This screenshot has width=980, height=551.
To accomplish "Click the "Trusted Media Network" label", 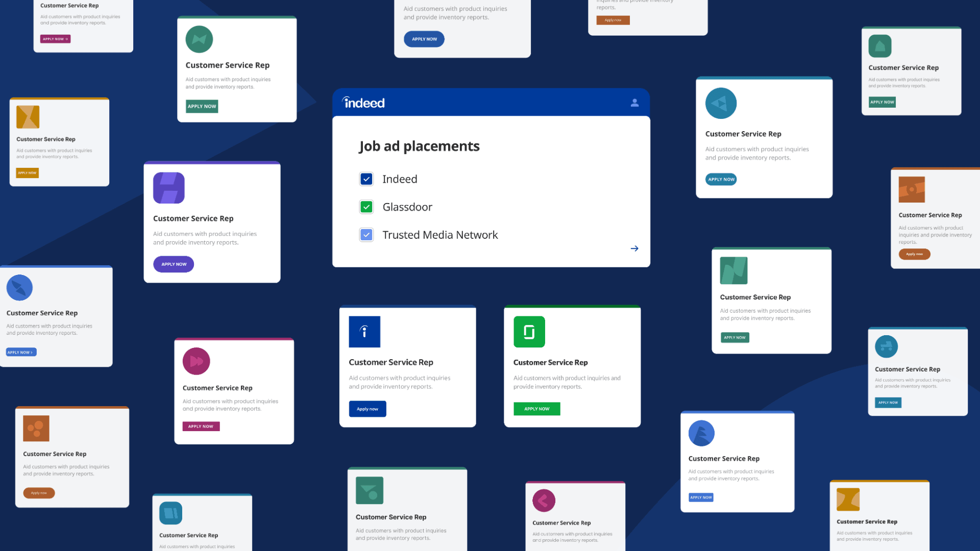I will point(440,235).
